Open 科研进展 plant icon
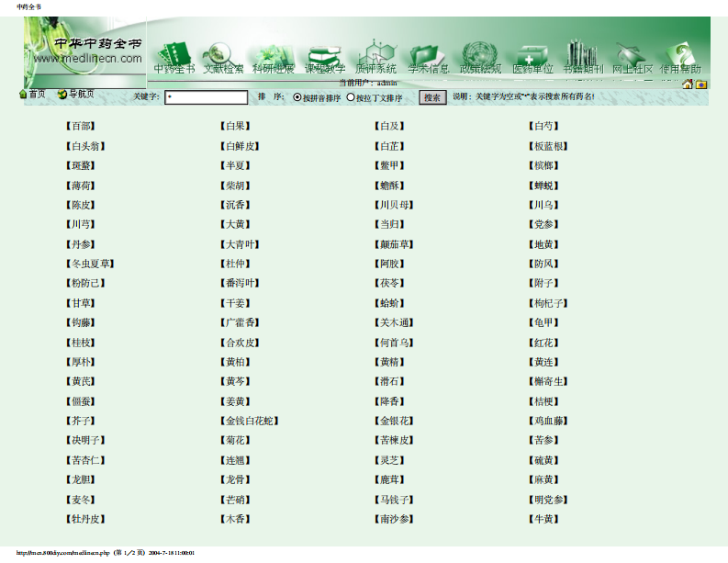This screenshot has width=728, height=563. point(273,56)
